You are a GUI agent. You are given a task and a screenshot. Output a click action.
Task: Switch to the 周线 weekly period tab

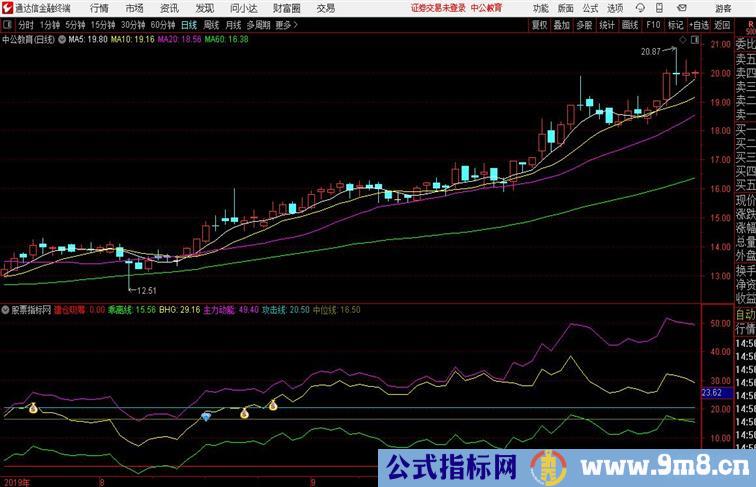pyautogui.click(x=211, y=25)
